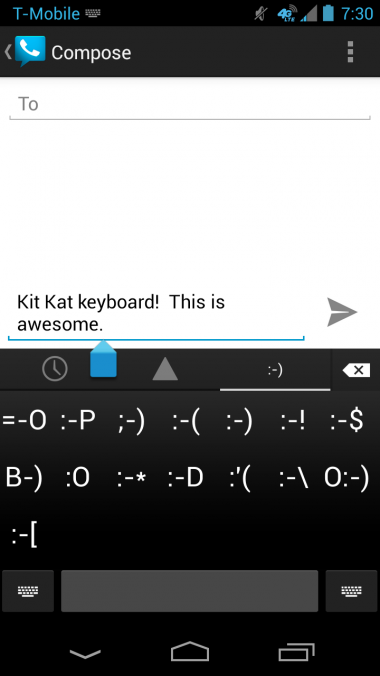Insert the O:-) angel emoticon

pyautogui.click(x=347, y=478)
